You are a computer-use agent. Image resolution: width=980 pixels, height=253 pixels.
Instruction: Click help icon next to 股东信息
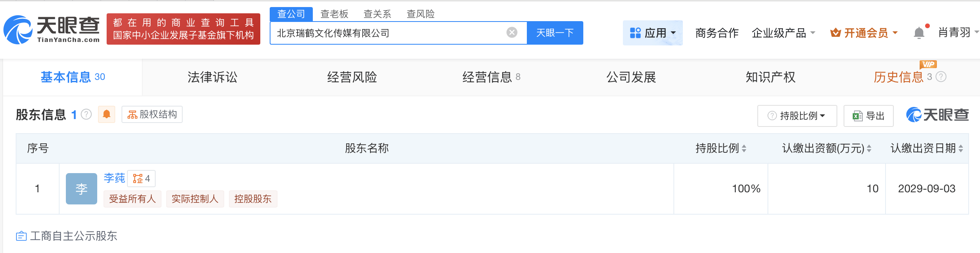point(86,114)
